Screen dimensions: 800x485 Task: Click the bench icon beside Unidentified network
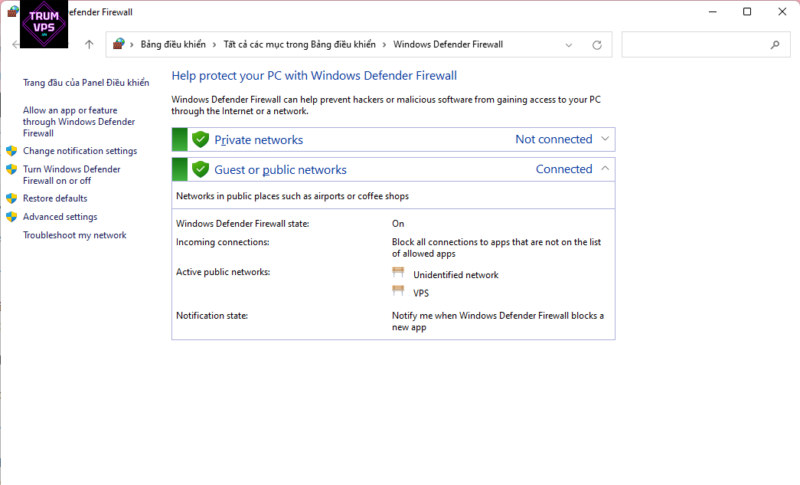[398, 272]
